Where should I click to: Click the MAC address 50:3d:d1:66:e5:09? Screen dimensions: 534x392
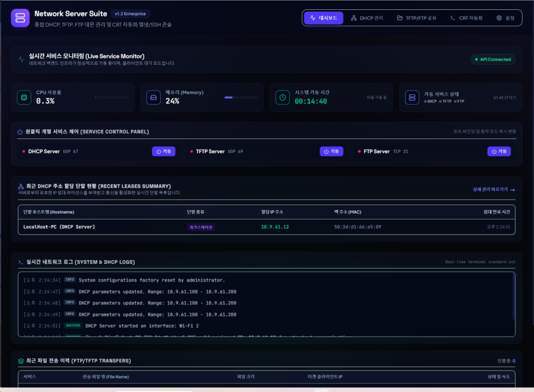pyautogui.click(x=358, y=227)
